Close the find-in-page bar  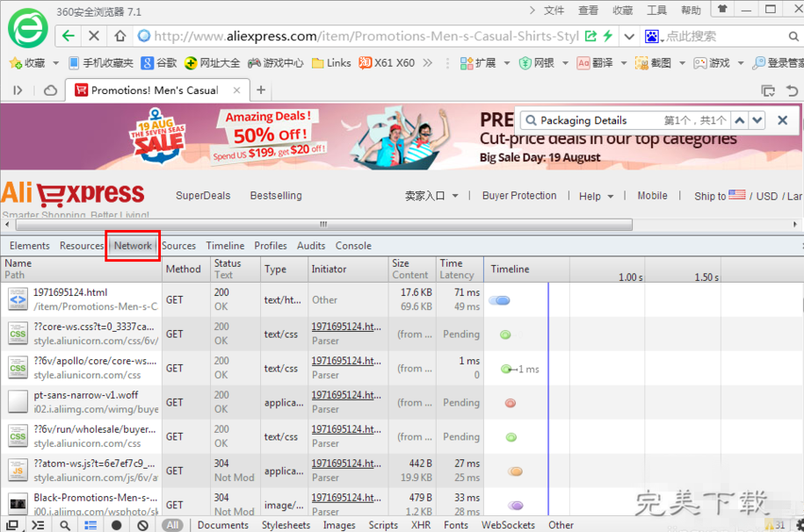click(782, 120)
